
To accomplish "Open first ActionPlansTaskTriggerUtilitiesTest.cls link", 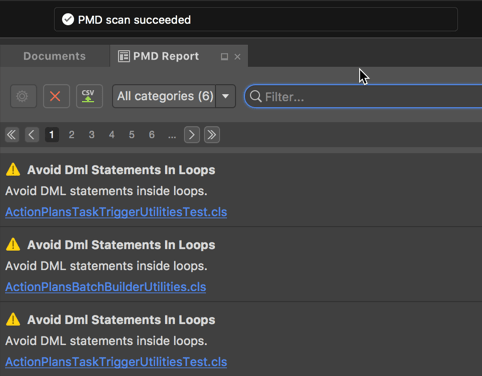I will point(116,212).
